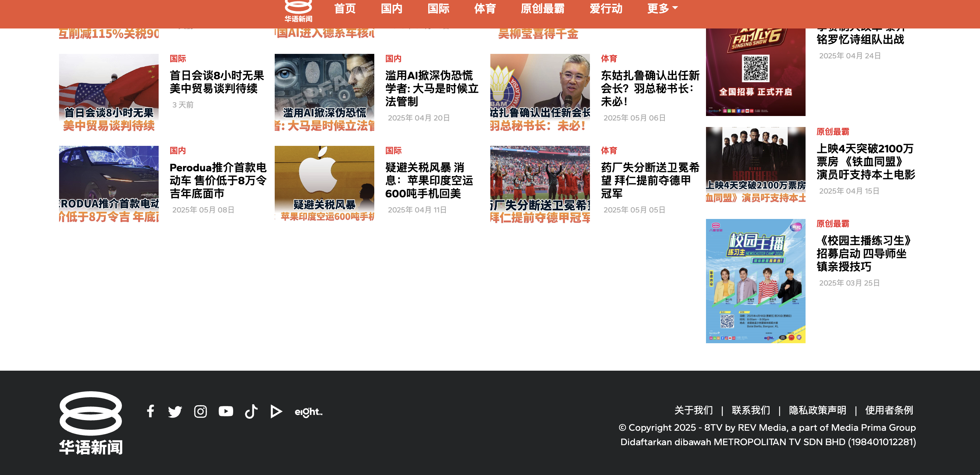Click the Copyright 2025 8TV text
The height and width of the screenshot is (475, 980).
pos(767,427)
